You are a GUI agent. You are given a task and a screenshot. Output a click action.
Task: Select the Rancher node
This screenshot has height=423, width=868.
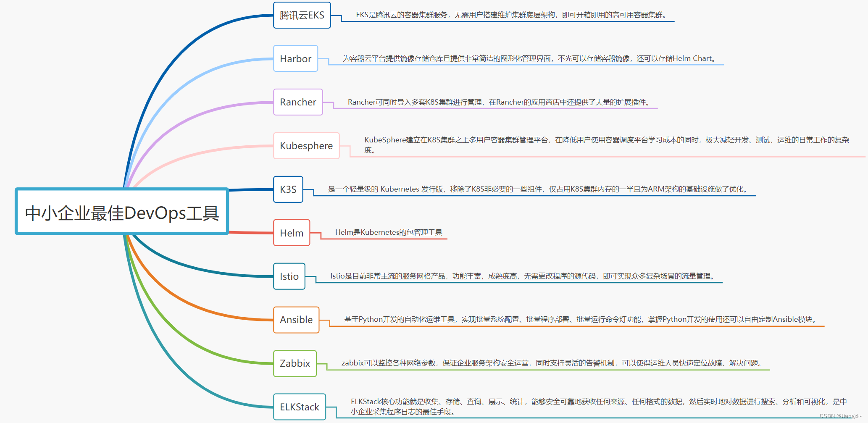point(298,102)
